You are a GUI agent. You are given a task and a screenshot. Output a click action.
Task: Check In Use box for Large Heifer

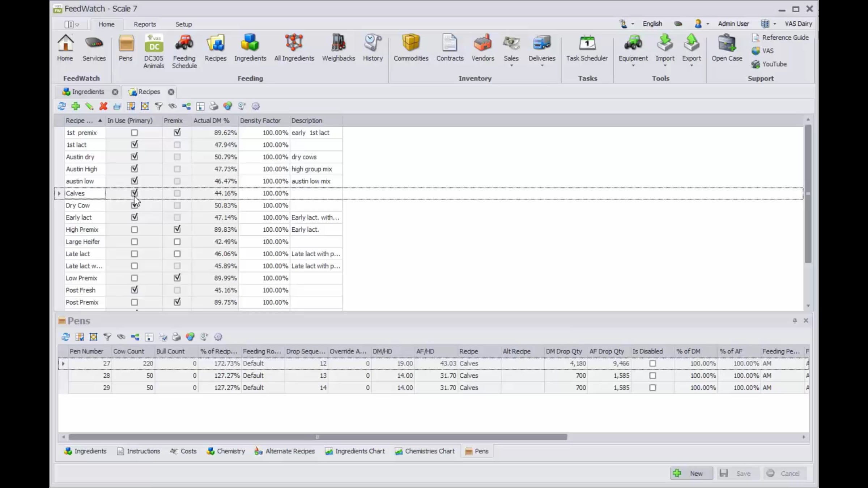[x=134, y=242]
